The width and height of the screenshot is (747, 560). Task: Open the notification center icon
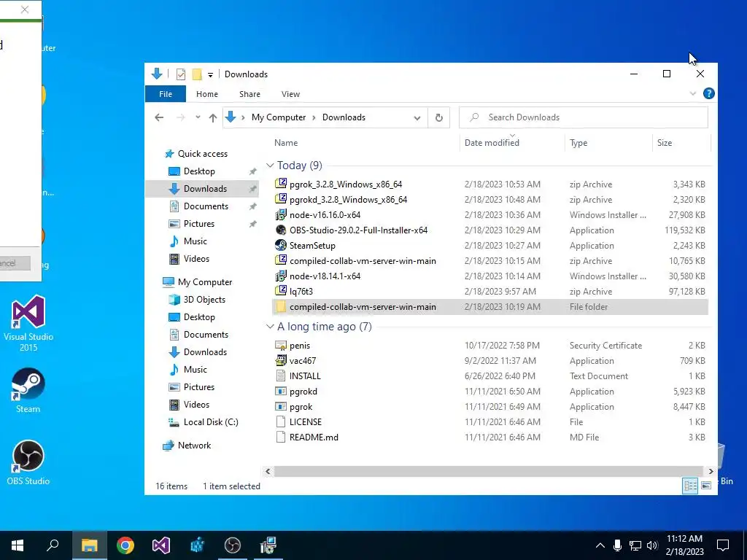(723, 545)
